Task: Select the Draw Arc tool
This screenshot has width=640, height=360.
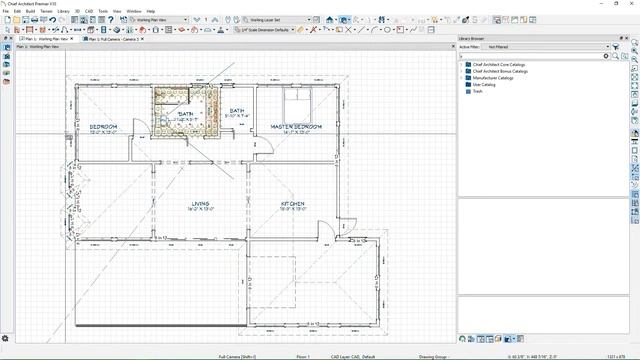Action: [x=374, y=30]
